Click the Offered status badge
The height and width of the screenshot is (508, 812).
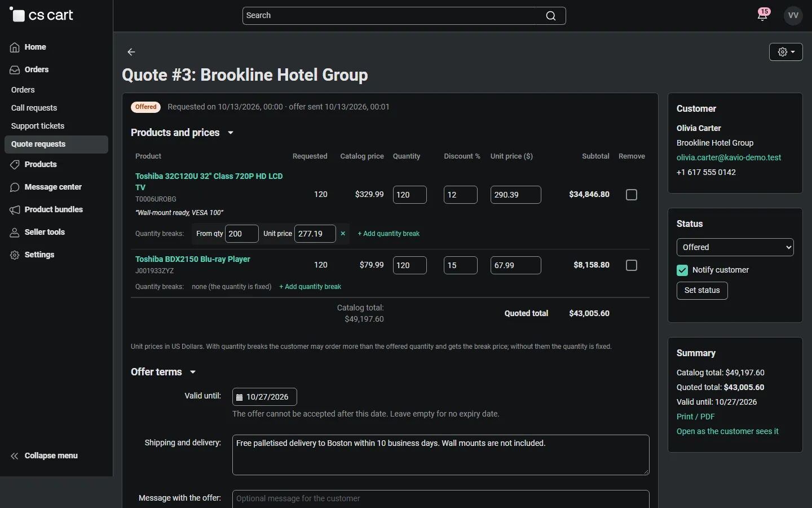(x=146, y=107)
